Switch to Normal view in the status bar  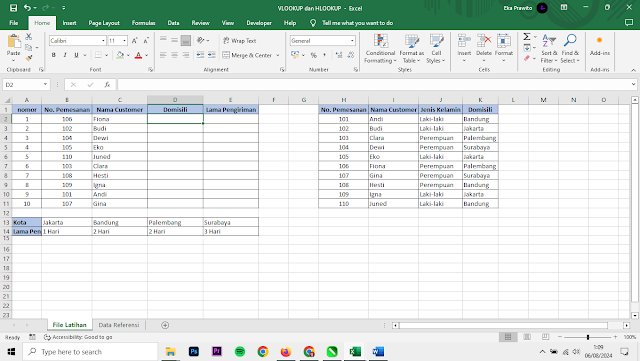508,337
